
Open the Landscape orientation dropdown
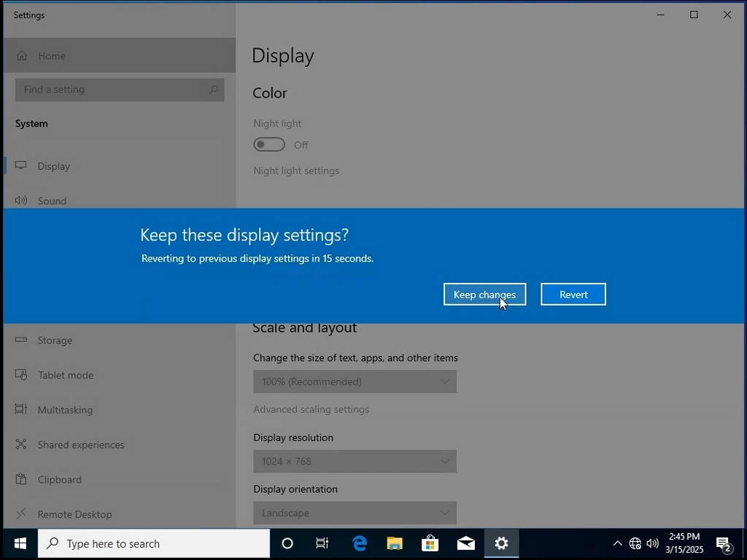[355, 513]
